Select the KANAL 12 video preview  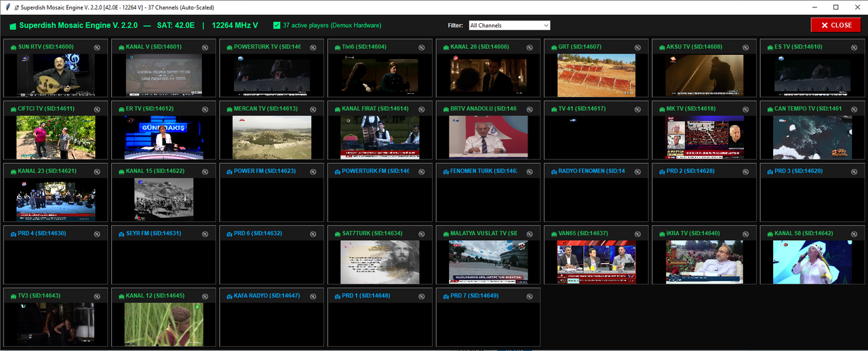[x=164, y=324]
